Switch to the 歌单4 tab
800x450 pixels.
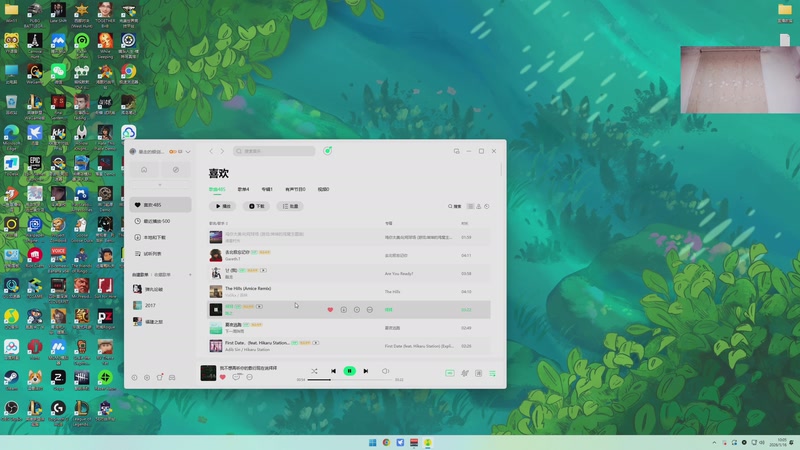click(x=243, y=189)
